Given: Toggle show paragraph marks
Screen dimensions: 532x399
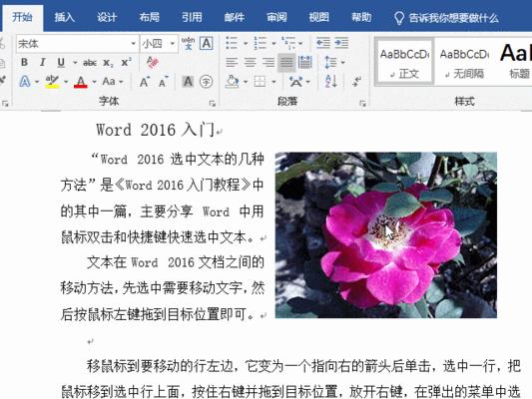Looking at the screenshot, I should (356, 82).
